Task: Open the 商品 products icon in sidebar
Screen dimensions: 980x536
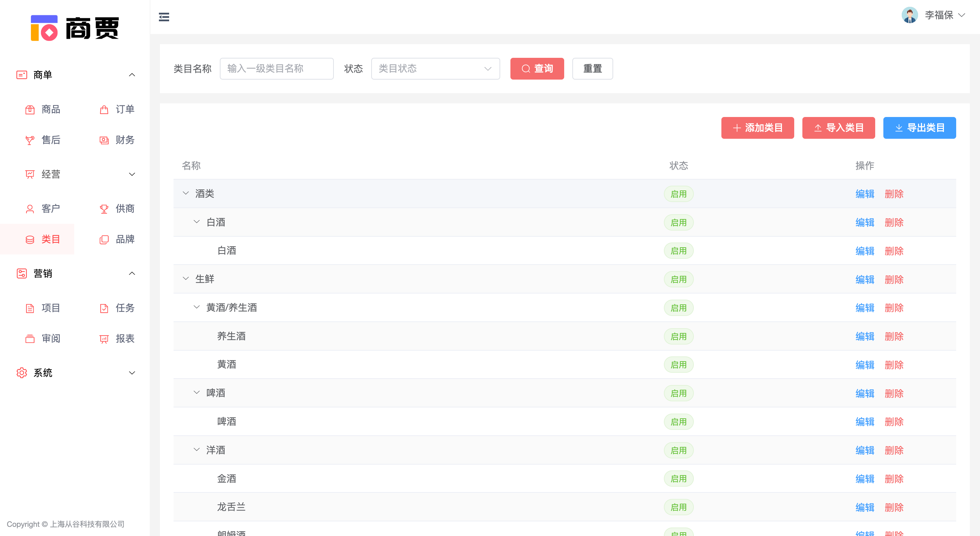Action: pos(30,110)
